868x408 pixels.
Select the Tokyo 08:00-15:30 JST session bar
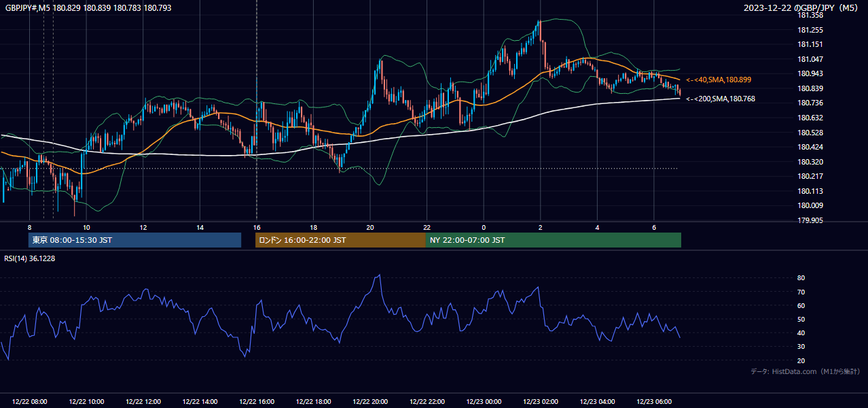(x=135, y=240)
